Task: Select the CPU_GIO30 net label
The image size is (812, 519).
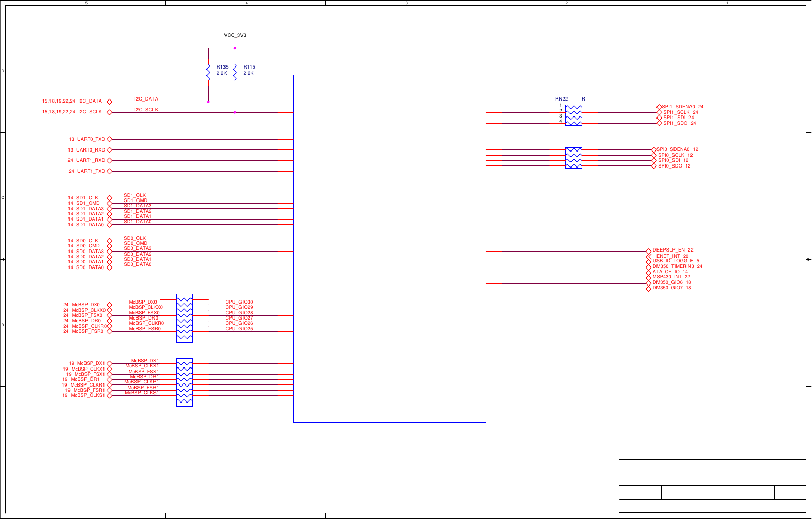Action: 239,302
